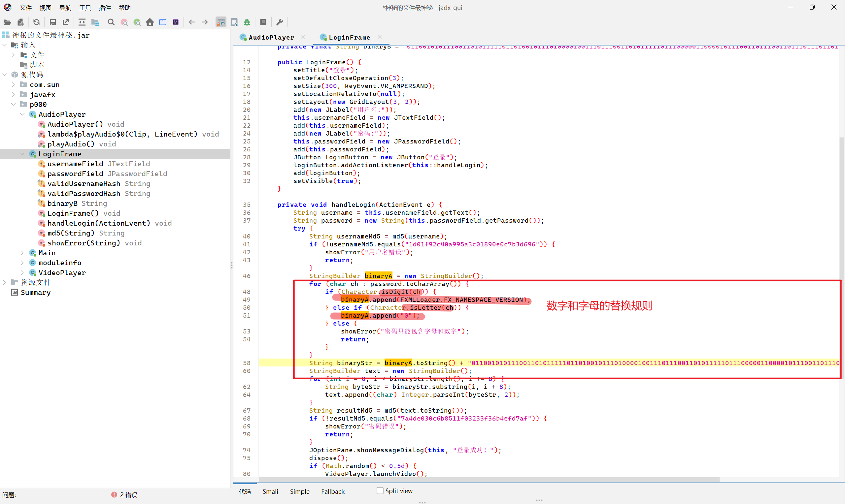Viewport: 845px width, 504px height.
Task: Open preferences wrench icon
Action: click(280, 22)
